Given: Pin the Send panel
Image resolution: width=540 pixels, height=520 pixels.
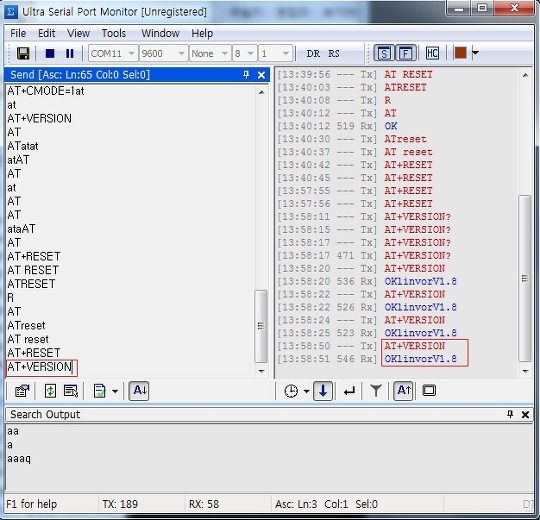Looking at the screenshot, I should point(246,74).
